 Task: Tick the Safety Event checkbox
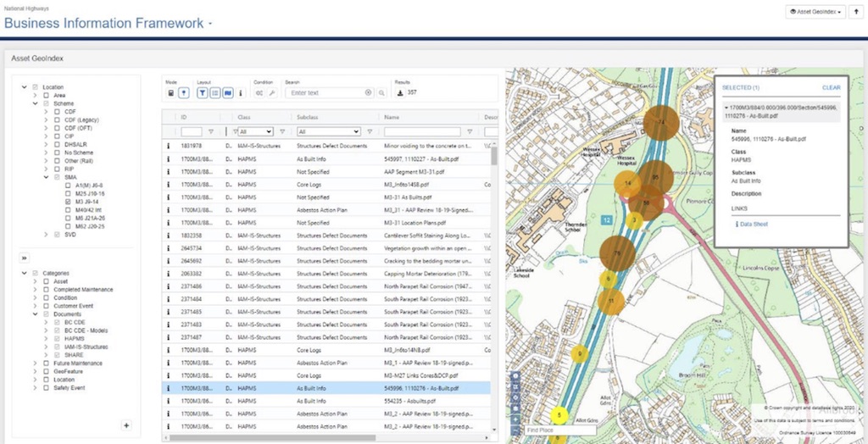coord(46,388)
